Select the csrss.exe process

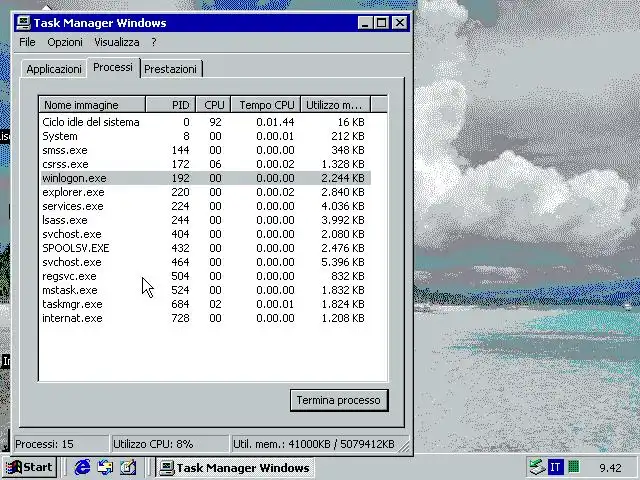pyautogui.click(x=205, y=164)
